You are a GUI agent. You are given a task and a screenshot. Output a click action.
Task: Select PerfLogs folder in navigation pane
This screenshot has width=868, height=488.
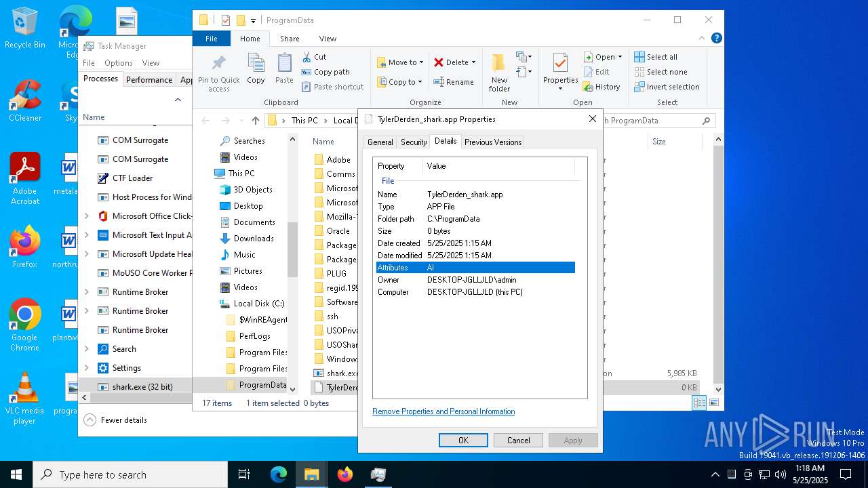pos(254,336)
